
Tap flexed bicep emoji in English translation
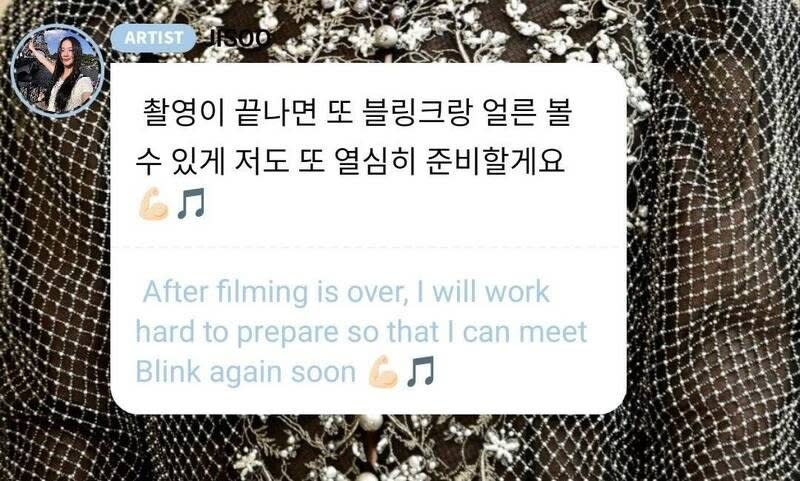pyautogui.click(x=383, y=372)
